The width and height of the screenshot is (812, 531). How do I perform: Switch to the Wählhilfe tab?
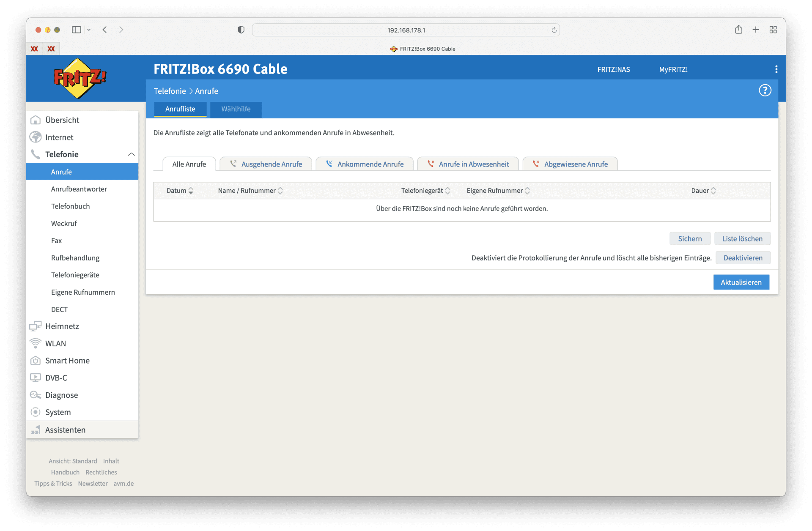click(236, 109)
